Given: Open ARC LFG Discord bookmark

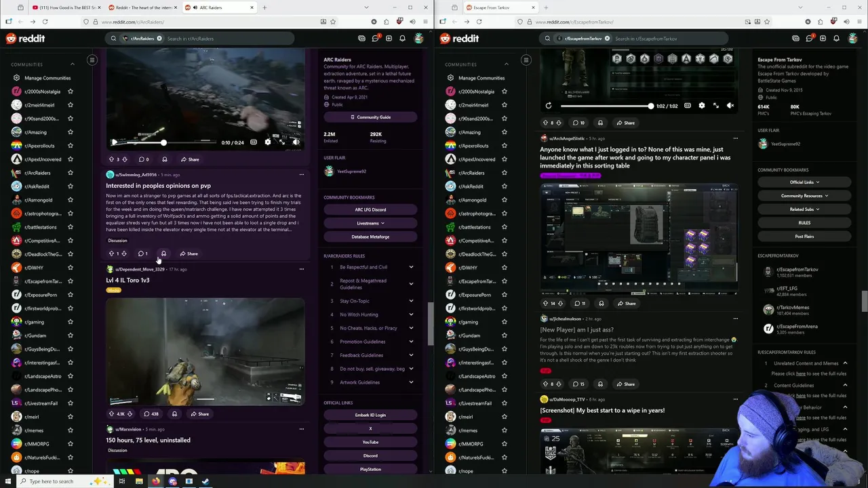Looking at the screenshot, I should 370,209.
